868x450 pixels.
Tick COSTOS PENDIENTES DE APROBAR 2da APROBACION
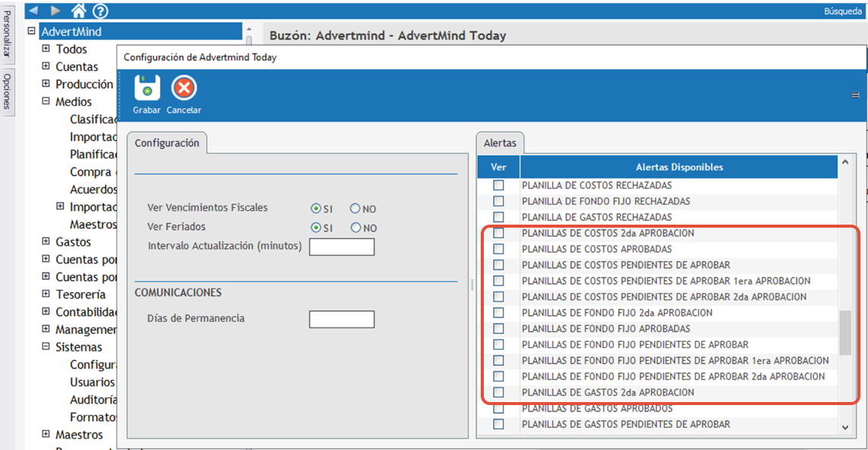(498, 296)
